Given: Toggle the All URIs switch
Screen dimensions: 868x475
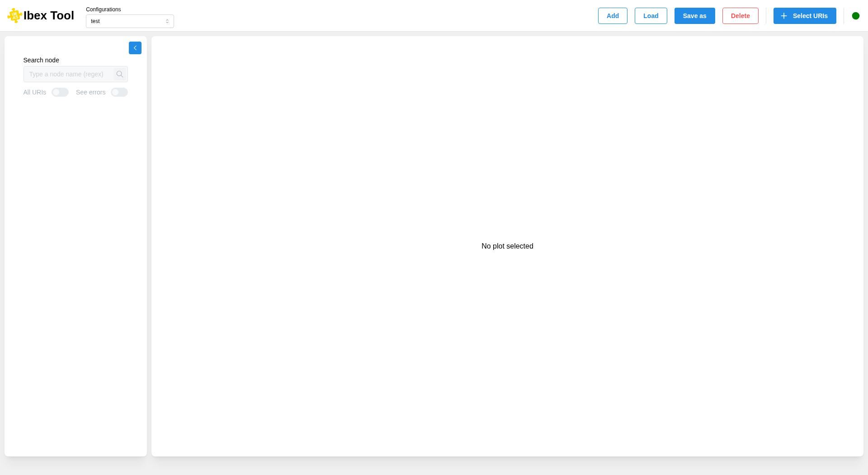Looking at the screenshot, I should pyautogui.click(x=60, y=92).
